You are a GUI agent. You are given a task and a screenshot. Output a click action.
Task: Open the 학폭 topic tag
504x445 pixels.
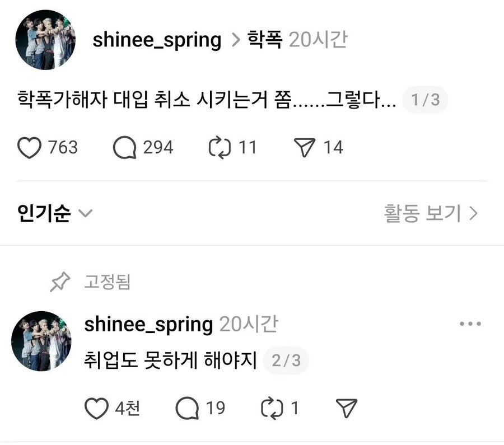tap(264, 39)
